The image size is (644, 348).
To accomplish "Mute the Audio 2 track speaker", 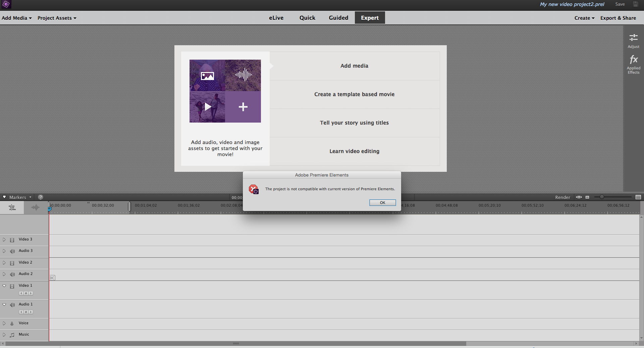I will click(x=12, y=274).
